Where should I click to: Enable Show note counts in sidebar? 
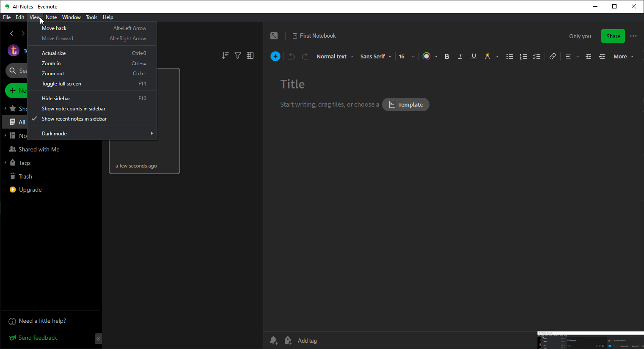point(74,109)
